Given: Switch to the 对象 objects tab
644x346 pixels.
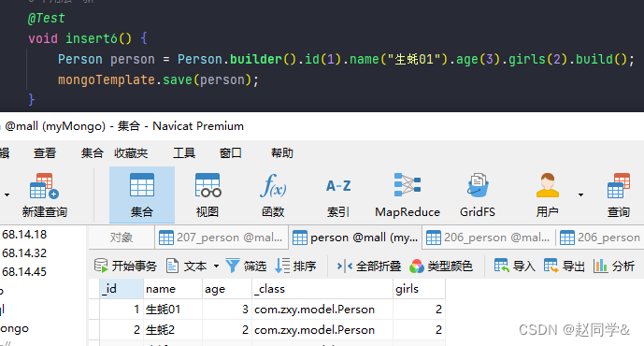Looking at the screenshot, I should point(122,238).
